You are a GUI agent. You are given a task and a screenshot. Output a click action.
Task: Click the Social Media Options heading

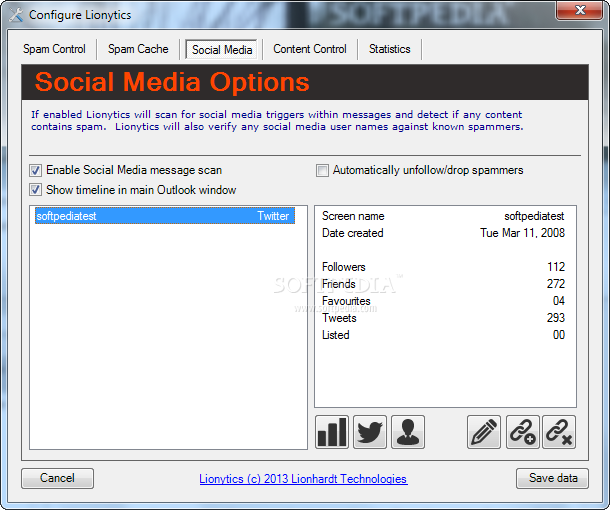[172, 82]
